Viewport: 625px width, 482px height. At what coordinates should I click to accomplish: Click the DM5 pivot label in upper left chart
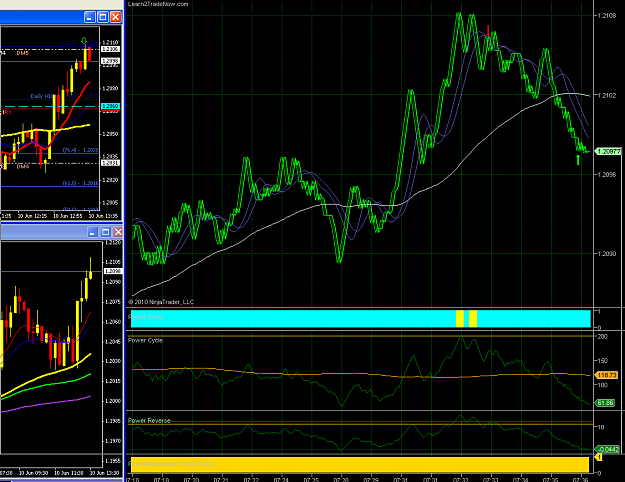[23, 53]
